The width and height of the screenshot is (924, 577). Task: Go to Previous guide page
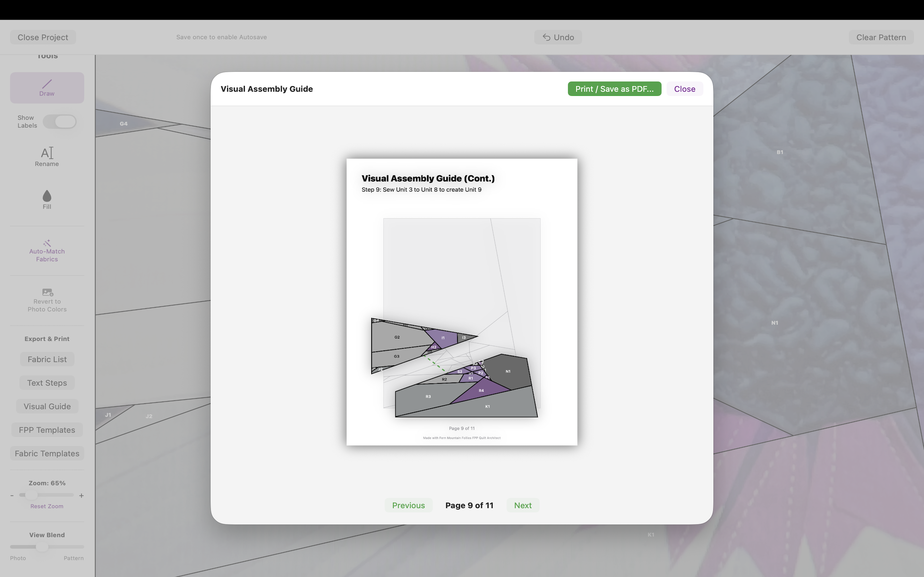point(408,505)
